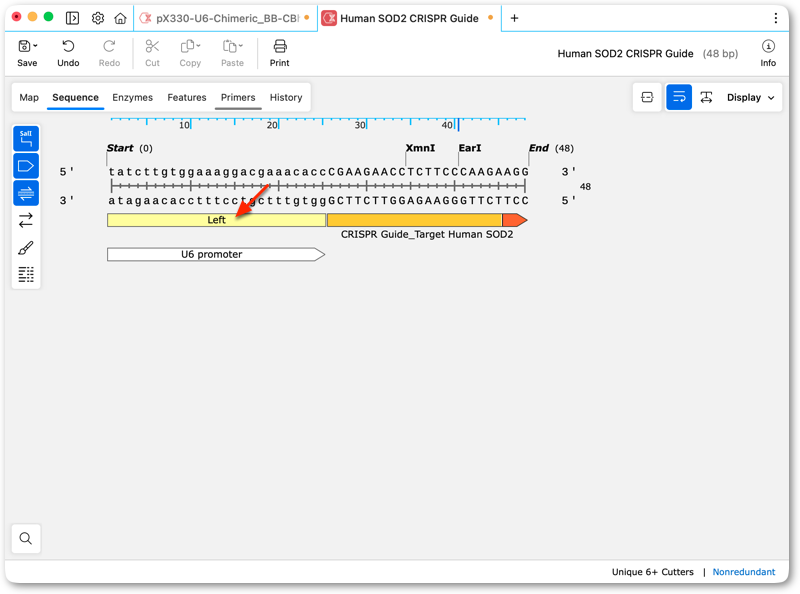
Task: Click the Nonredundant link
Action: [743, 572]
